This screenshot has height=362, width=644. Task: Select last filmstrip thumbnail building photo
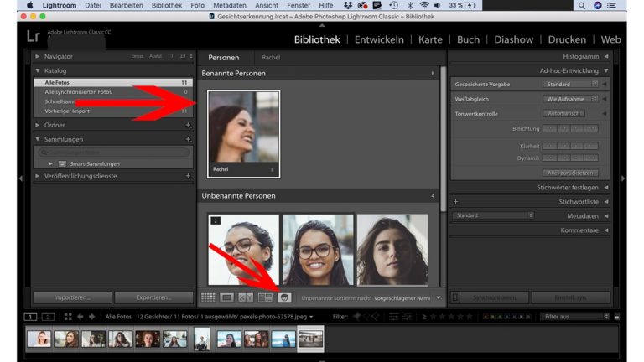point(310,339)
